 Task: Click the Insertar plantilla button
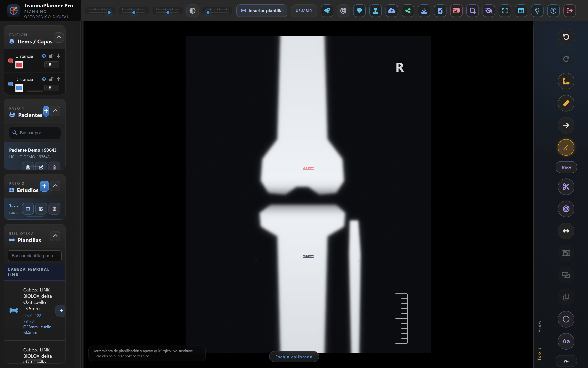click(x=262, y=11)
